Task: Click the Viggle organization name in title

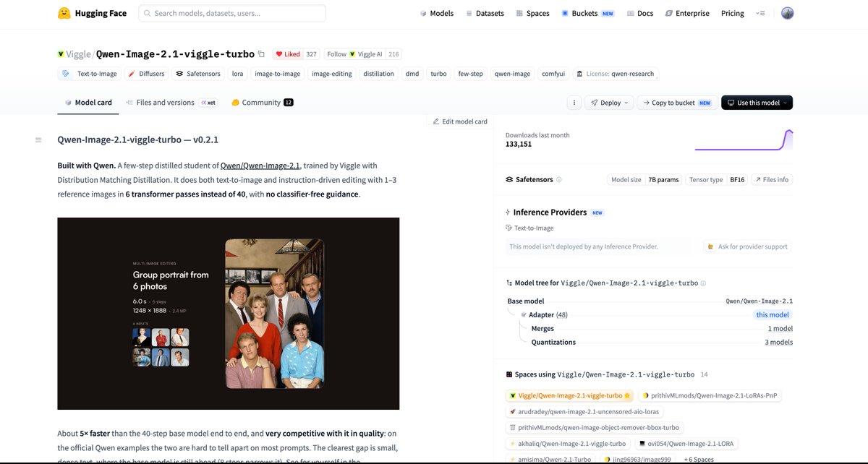Action: pyautogui.click(x=78, y=54)
